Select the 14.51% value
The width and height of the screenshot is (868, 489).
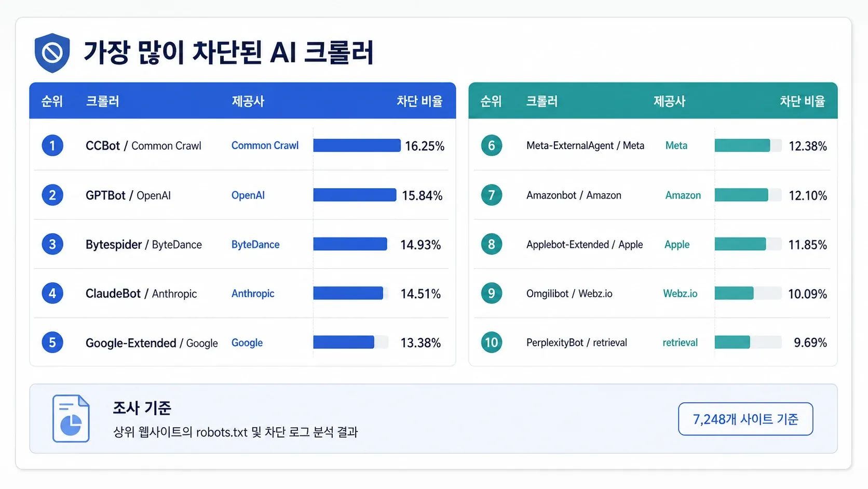421,294
